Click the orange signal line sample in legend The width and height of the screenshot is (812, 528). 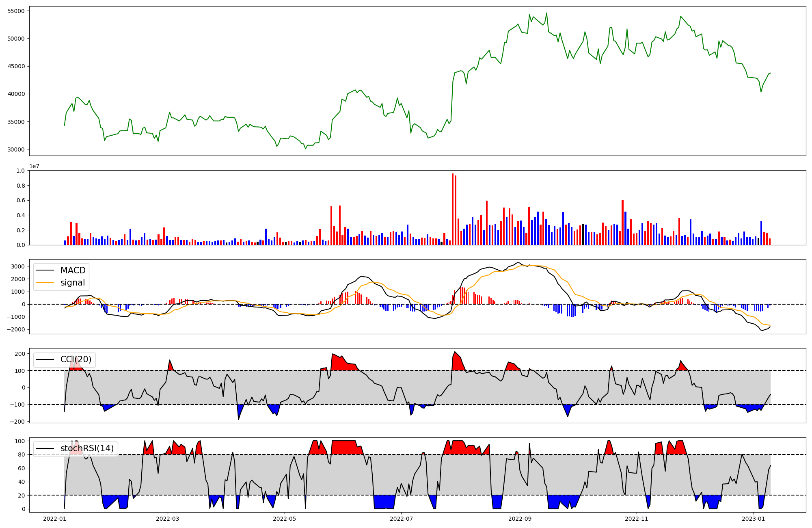tap(45, 283)
